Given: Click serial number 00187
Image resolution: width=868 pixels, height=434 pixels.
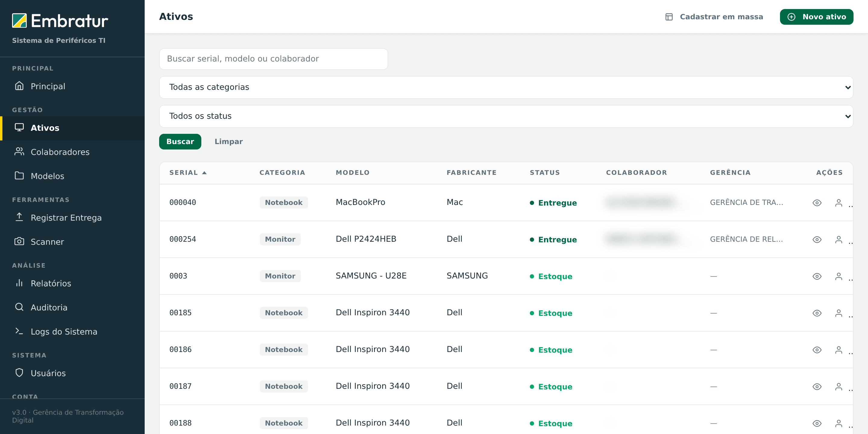Looking at the screenshot, I should (180, 386).
